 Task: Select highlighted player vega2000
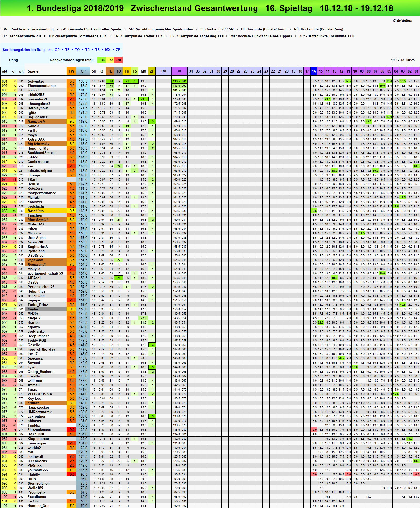35,260
